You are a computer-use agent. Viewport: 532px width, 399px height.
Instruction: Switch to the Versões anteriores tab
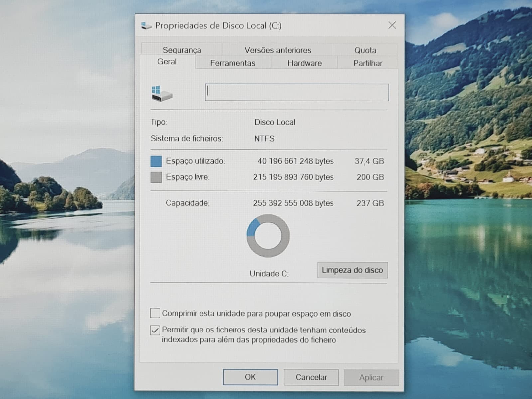click(x=278, y=50)
